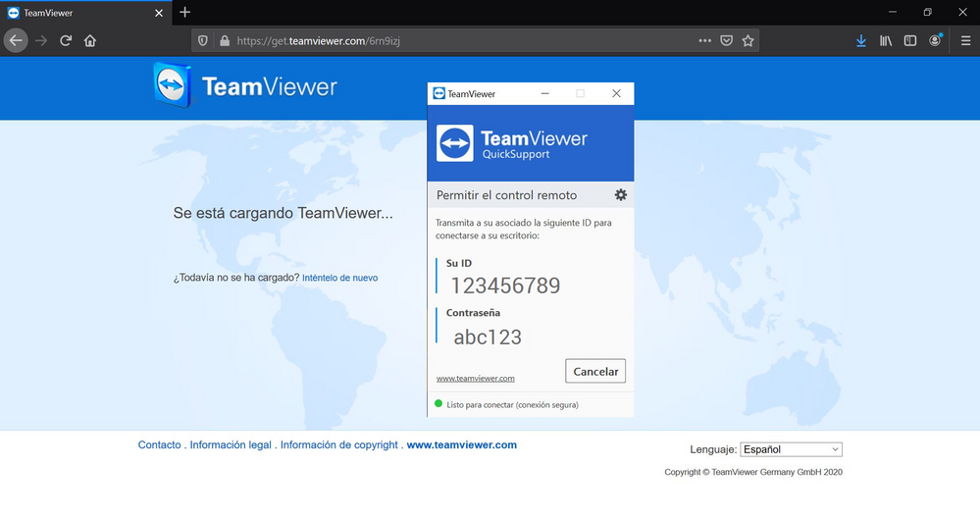The image size is (980, 519).
Task: Close the TeamViewer browser tab
Action: [x=159, y=13]
